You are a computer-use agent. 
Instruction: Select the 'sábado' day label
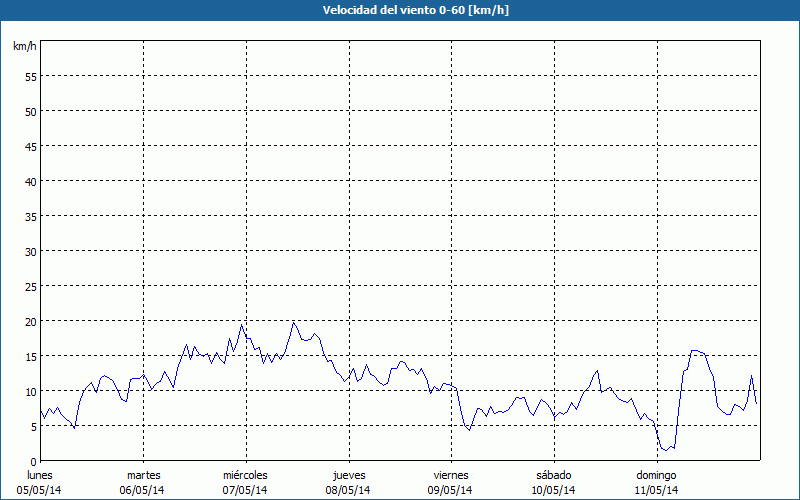[553, 475]
